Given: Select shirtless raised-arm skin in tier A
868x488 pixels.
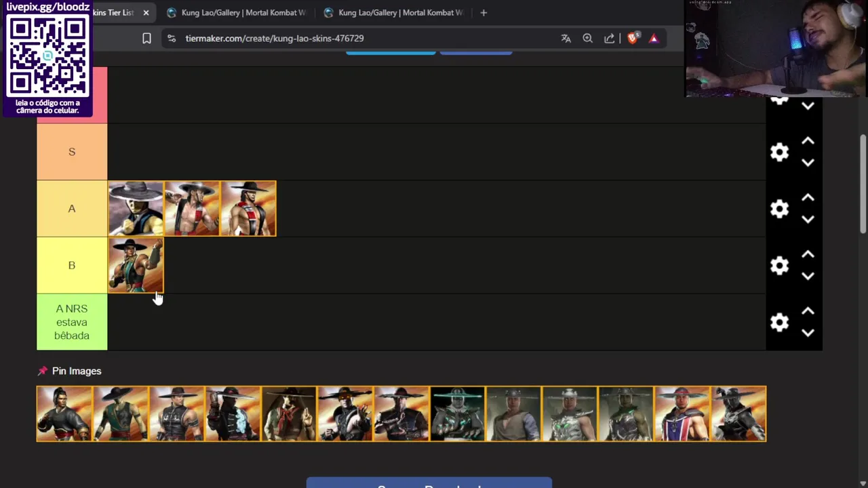Looking at the screenshot, I should coord(192,209).
